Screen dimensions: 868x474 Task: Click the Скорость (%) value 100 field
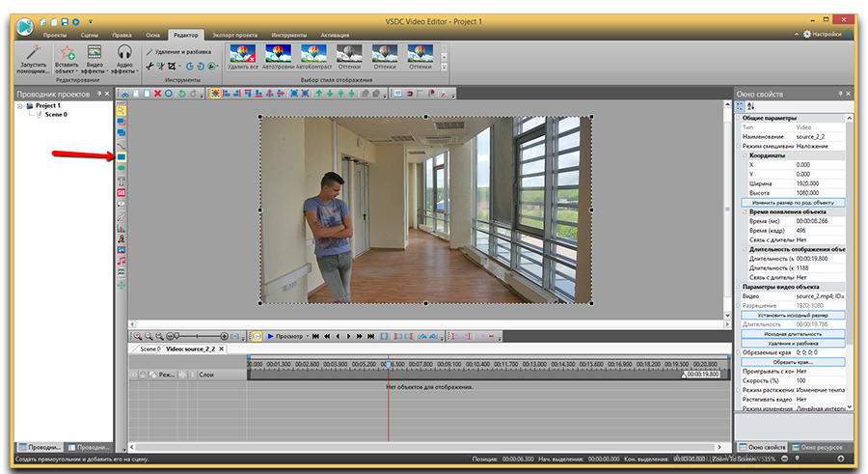point(821,380)
